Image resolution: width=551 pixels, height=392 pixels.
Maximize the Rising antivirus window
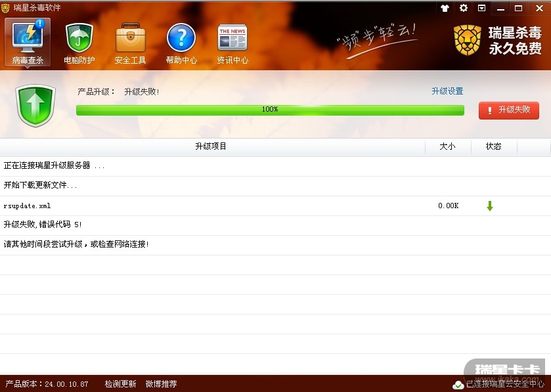coord(519,8)
